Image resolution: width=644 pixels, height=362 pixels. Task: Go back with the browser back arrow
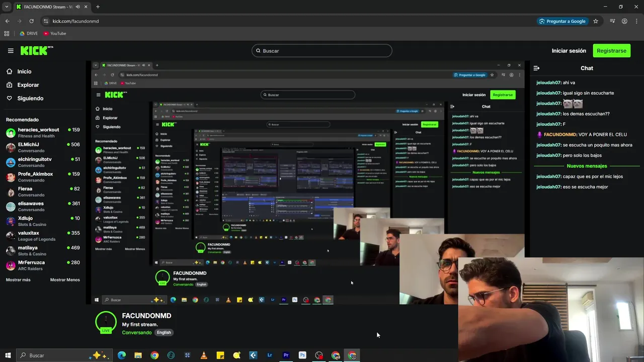click(7, 21)
